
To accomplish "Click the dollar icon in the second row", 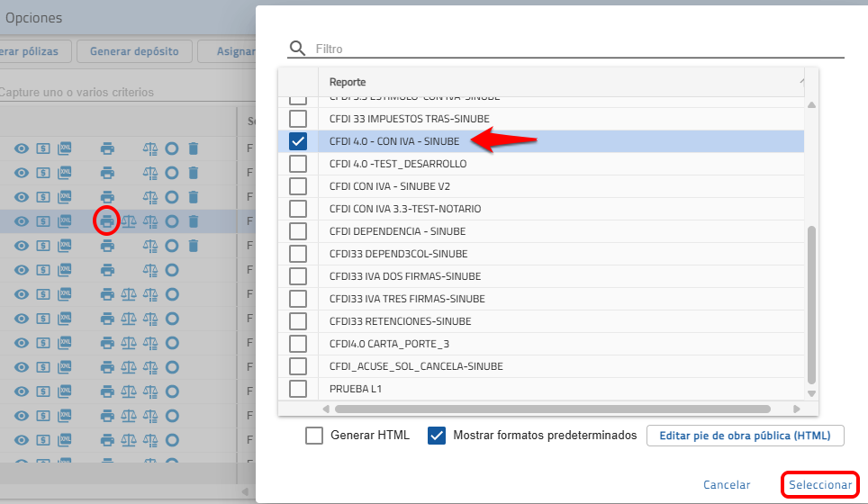I will 43,173.
